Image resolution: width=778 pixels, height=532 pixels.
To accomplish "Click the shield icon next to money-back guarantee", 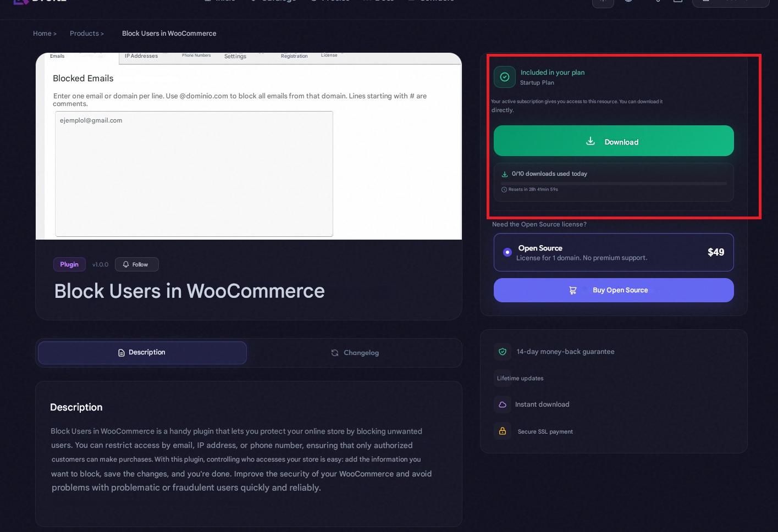I will (x=503, y=352).
